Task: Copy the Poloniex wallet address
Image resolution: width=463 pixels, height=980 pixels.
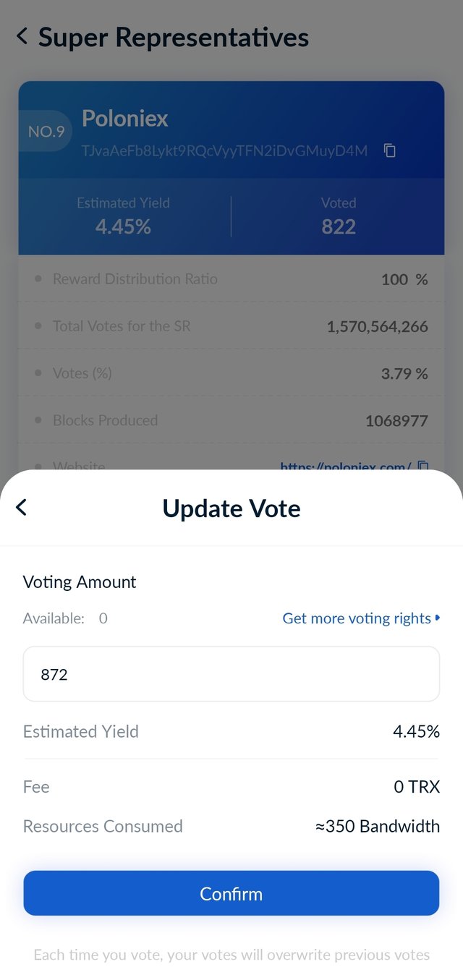Action: 390,150
